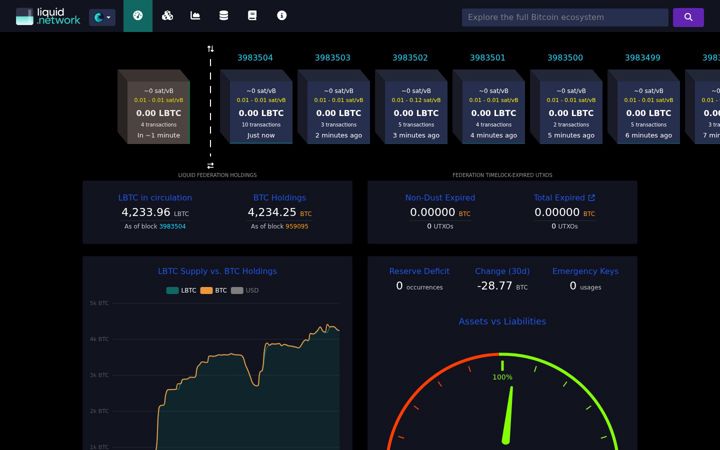Image resolution: width=720 pixels, height=450 pixels.
Task: Click the 0 usages value
Action: tap(585, 286)
